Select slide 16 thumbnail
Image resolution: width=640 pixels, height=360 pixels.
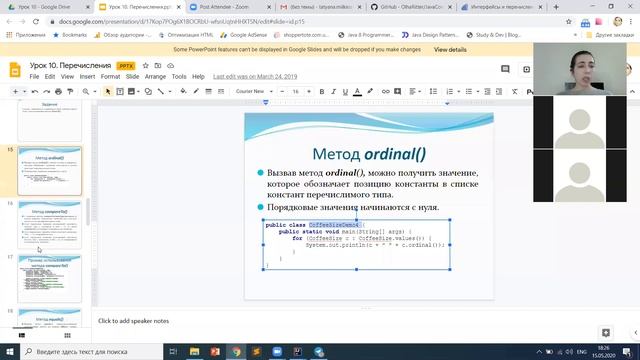(49, 224)
